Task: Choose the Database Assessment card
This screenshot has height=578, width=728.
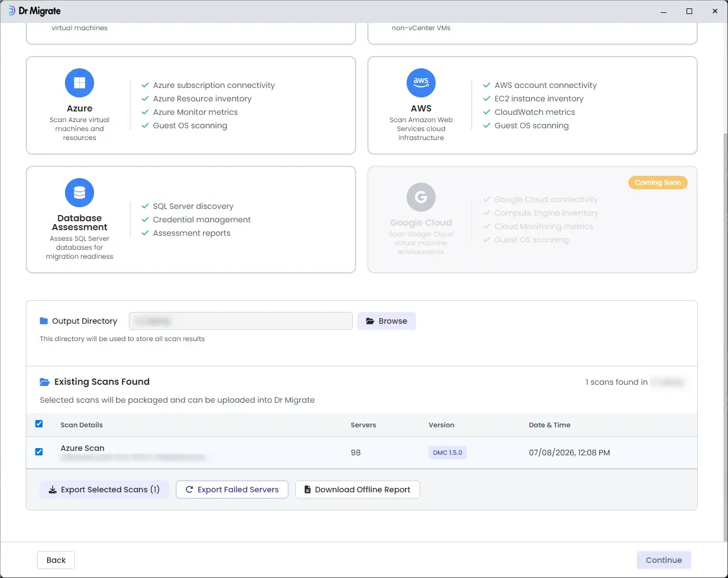Action: click(191, 220)
